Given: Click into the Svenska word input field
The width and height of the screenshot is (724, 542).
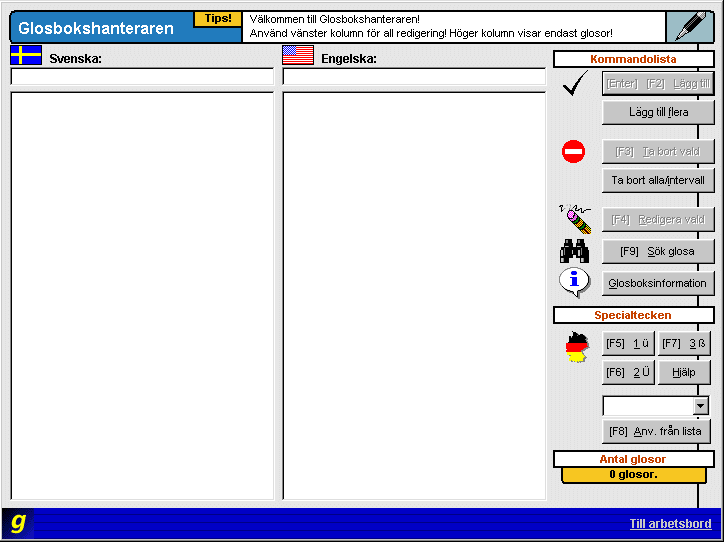Looking at the screenshot, I should coord(142,77).
